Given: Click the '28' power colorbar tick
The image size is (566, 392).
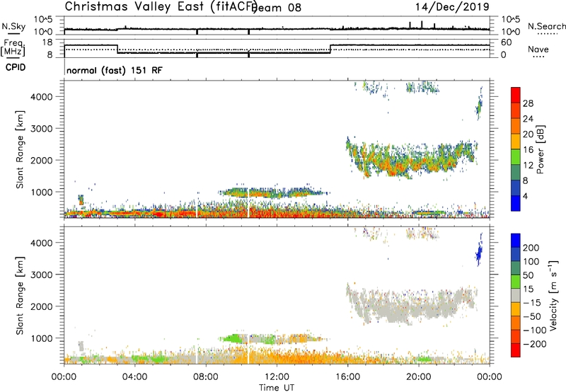Looking at the screenshot, I should point(528,103).
